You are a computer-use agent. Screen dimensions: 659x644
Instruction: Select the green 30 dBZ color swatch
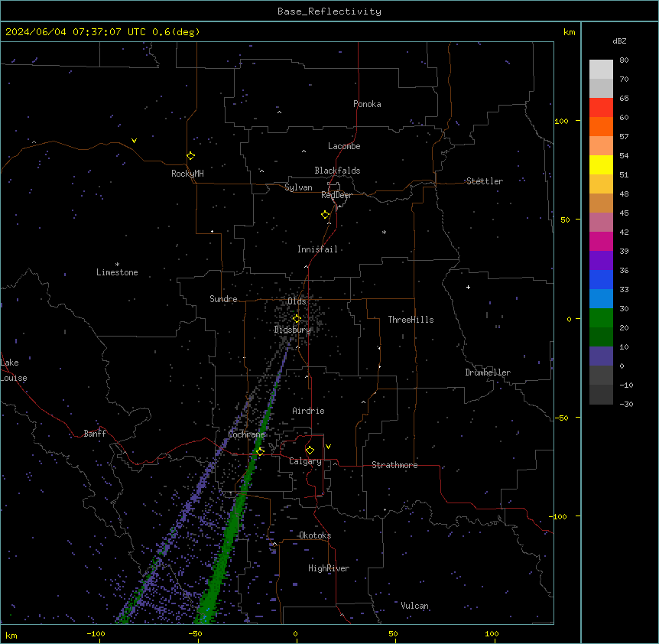(x=601, y=318)
